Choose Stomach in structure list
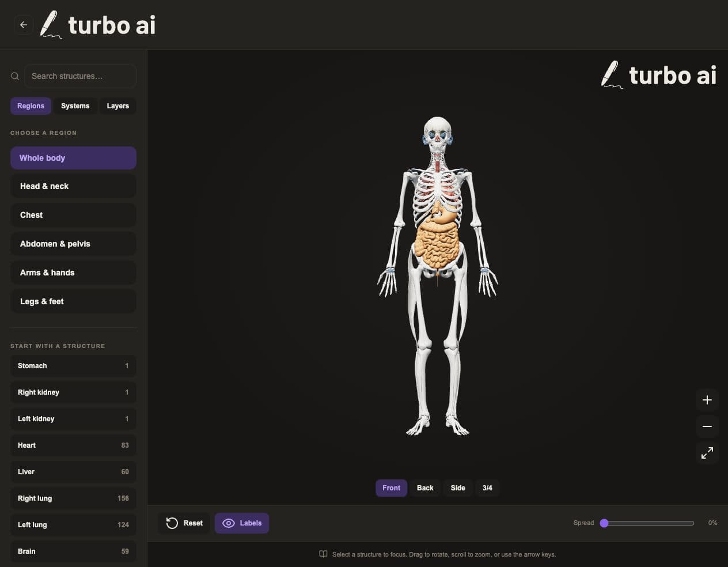 (73, 366)
